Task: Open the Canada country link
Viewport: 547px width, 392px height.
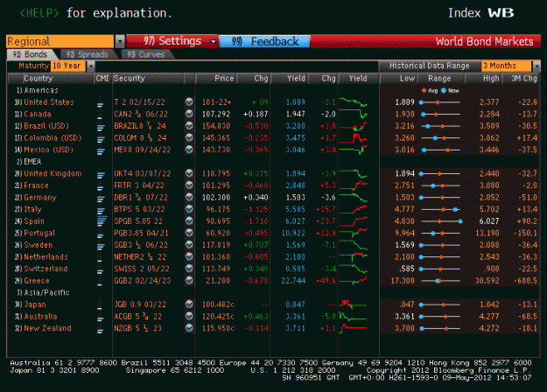Action: (x=38, y=114)
